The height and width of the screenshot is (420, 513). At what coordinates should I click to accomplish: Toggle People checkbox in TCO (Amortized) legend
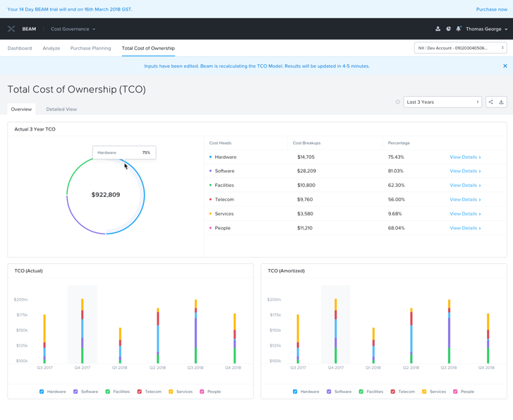click(x=455, y=391)
